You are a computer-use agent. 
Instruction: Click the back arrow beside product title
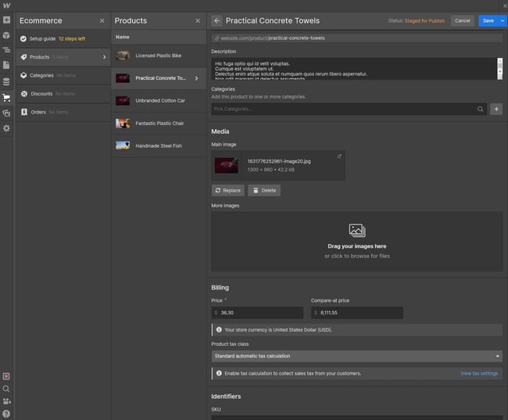216,20
